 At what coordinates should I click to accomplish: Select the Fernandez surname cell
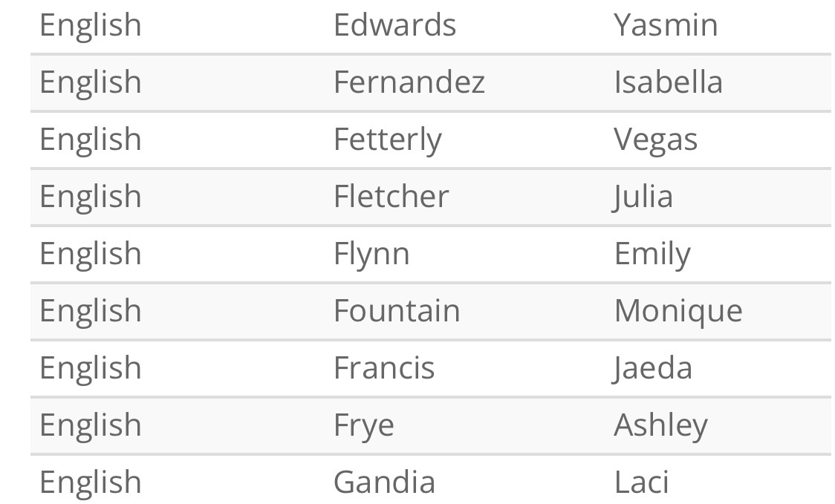pyautogui.click(x=409, y=82)
